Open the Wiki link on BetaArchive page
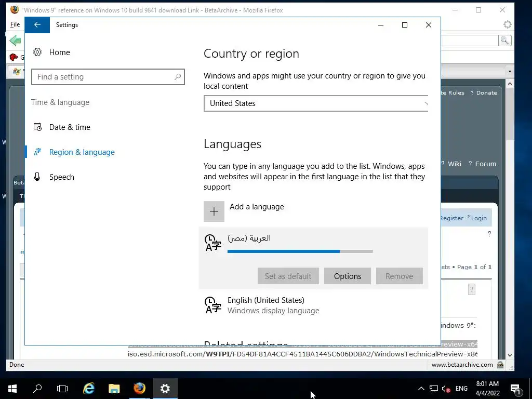The image size is (532, 399). (454, 164)
